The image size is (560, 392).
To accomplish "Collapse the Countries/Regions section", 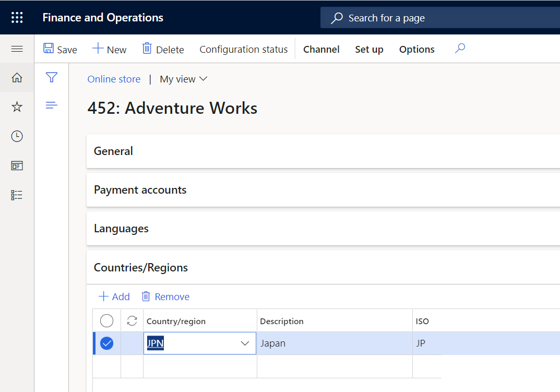I will point(140,267).
